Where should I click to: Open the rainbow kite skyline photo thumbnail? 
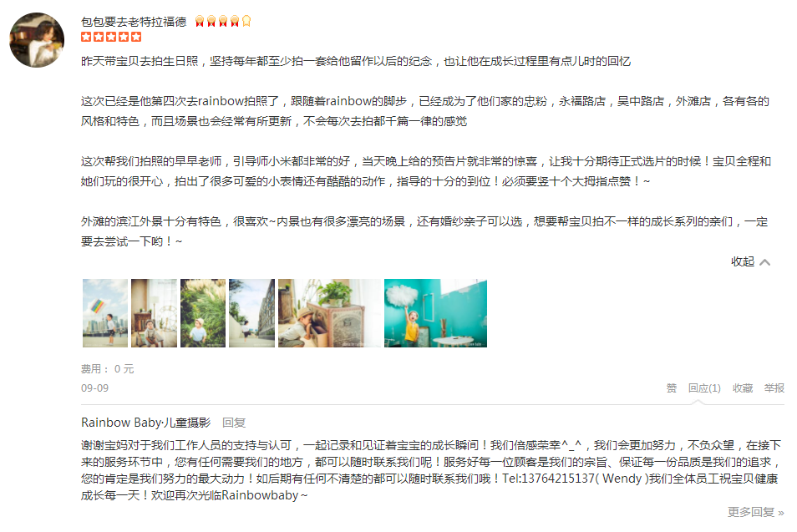pyautogui.click(x=105, y=313)
